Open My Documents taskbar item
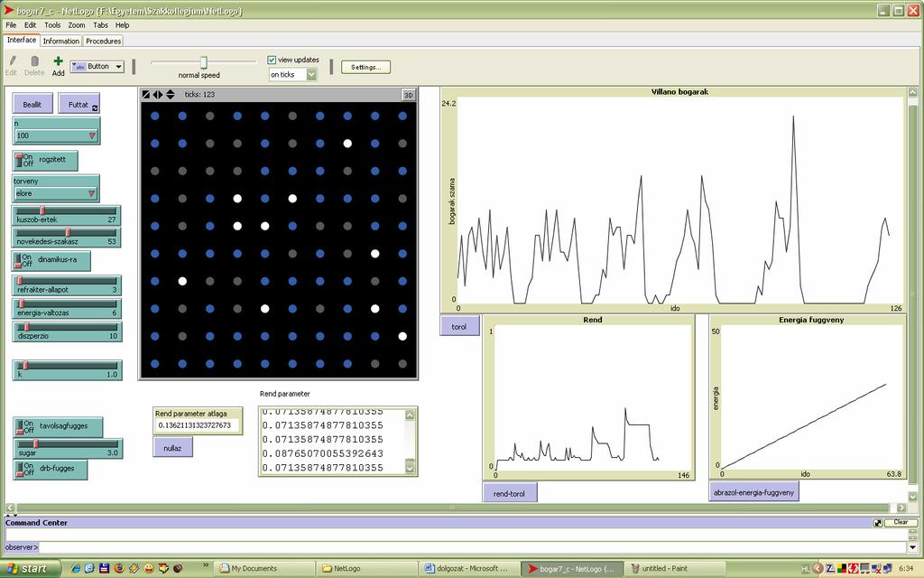Image resolution: width=924 pixels, height=578 pixels. coord(264,569)
